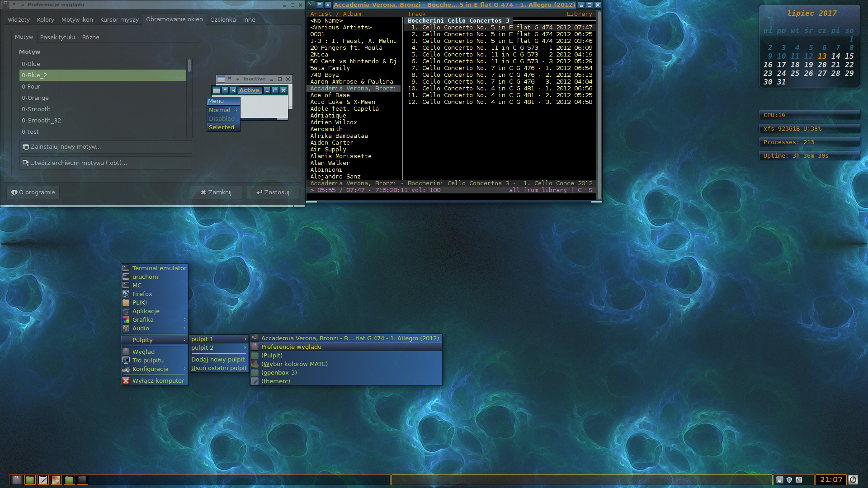Viewport: 868px width, 488px height.
Task: Expand the Audio submenu
Action: click(x=140, y=328)
